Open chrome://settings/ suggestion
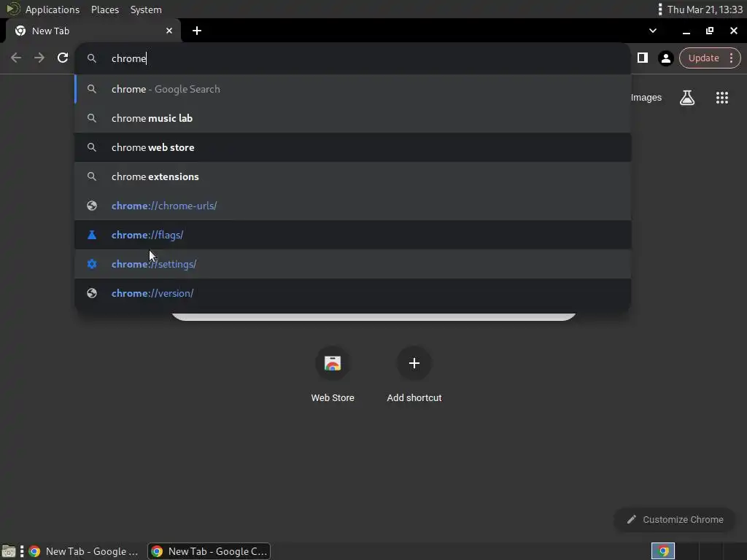This screenshot has width=747, height=560. (x=353, y=264)
